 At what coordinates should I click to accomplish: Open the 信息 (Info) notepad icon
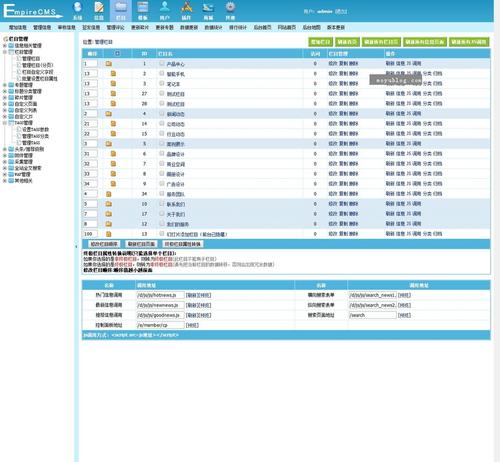[99, 10]
